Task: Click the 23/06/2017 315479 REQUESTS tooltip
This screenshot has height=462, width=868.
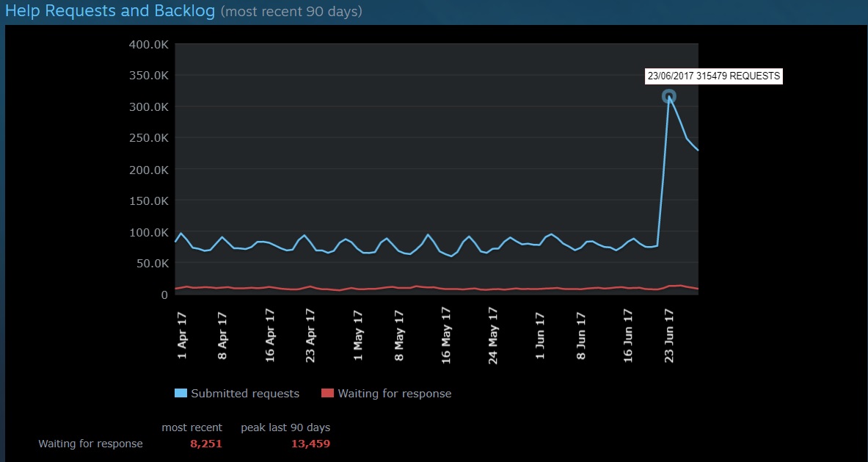Action: click(713, 76)
